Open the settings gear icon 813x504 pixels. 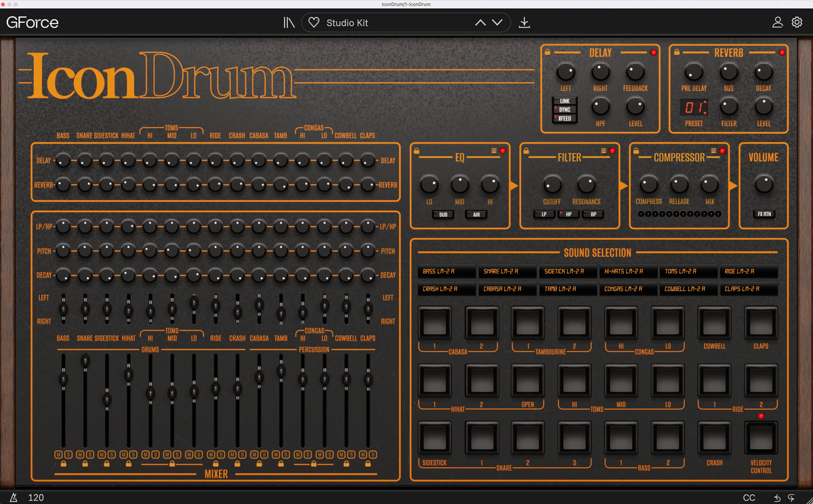point(797,22)
